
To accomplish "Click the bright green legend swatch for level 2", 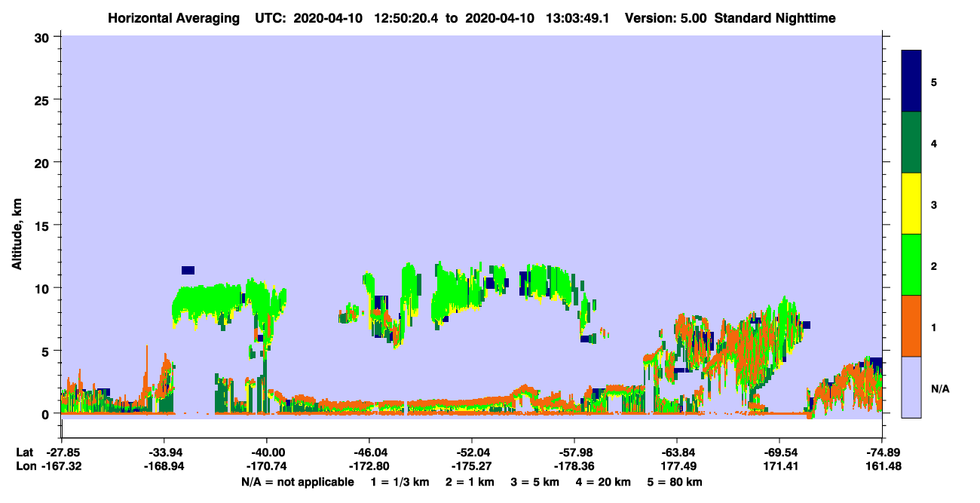I will point(911,265).
